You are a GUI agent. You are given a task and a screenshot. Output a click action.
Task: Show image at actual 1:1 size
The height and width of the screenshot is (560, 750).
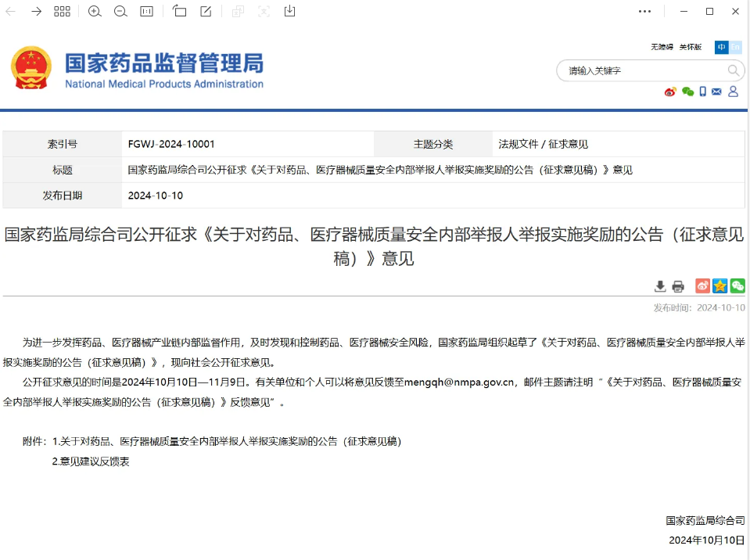[x=146, y=11]
